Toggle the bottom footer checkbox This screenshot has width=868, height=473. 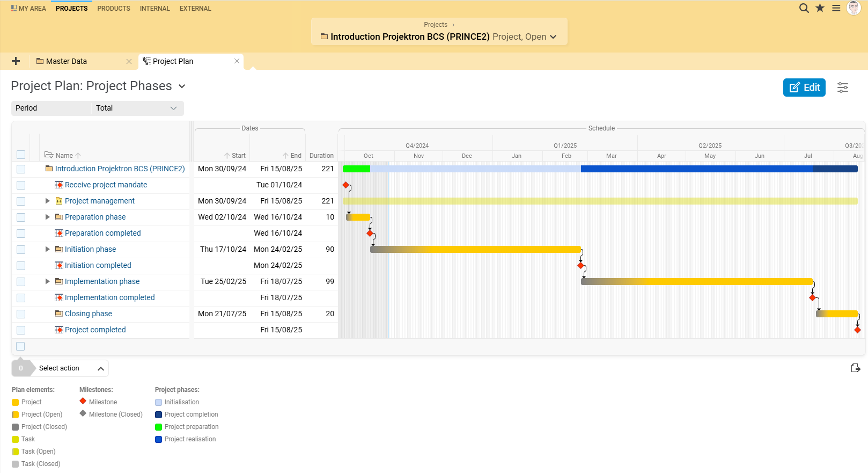point(20,346)
